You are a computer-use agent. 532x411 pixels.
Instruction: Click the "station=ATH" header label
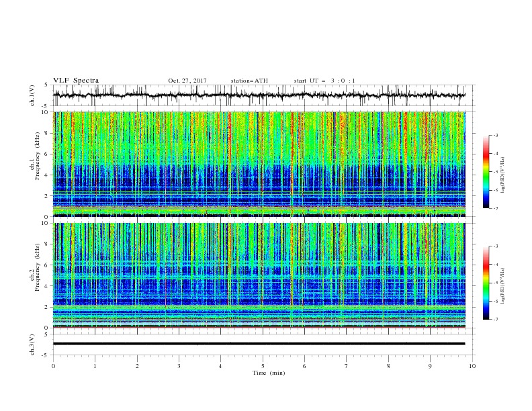249,81
